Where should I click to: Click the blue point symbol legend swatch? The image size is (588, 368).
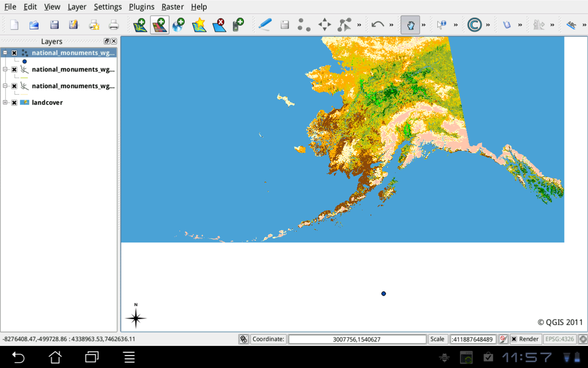pyautogui.click(x=24, y=61)
